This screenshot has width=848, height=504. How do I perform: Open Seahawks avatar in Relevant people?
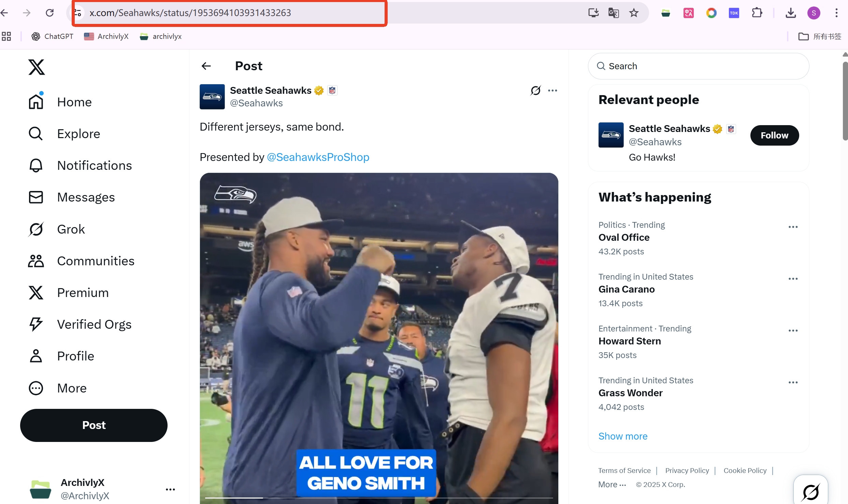click(611, 135)
